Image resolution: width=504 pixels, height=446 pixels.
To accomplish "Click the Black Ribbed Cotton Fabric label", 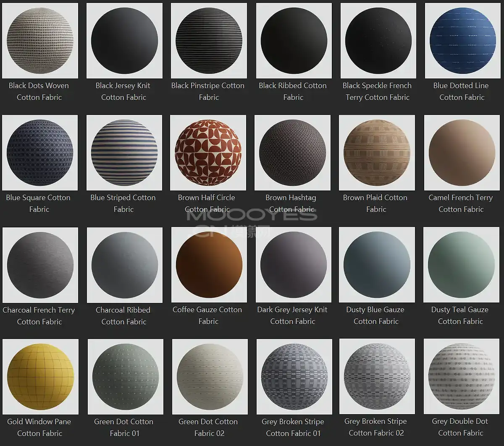I will pyautogui.click(x=293, y=91).
